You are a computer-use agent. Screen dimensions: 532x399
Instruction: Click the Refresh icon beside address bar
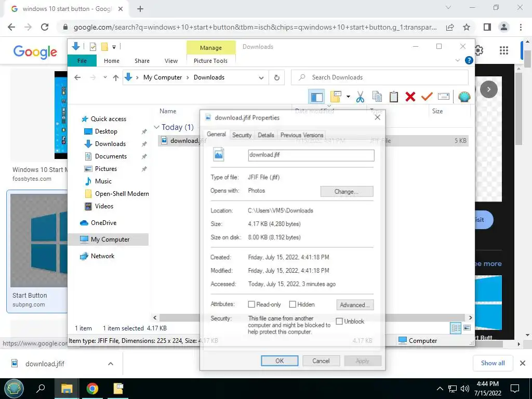277,78
